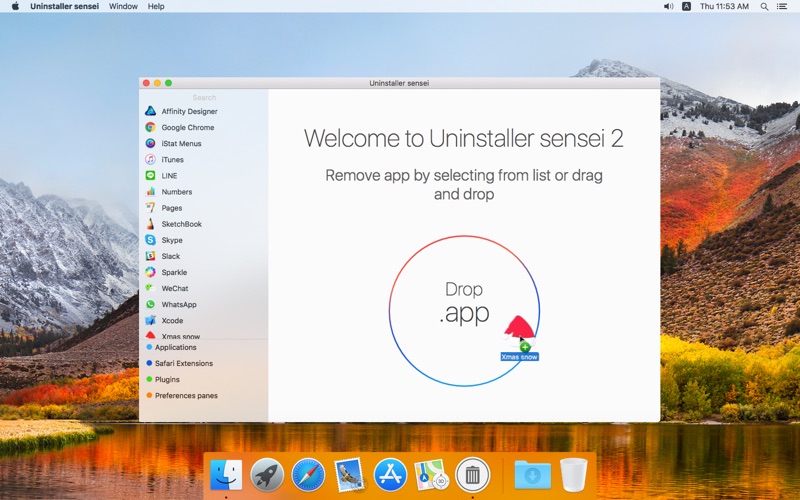The height and width of the screenshot is (500, 800).
Task: Show the Preferences panes category
Action: coord(186,395)
